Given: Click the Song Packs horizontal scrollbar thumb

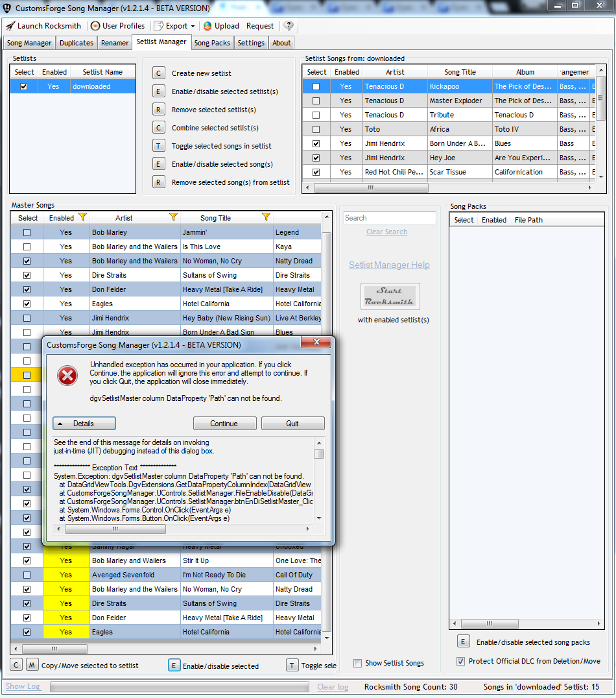Looking at the screenshot, I should pos(490,623).
